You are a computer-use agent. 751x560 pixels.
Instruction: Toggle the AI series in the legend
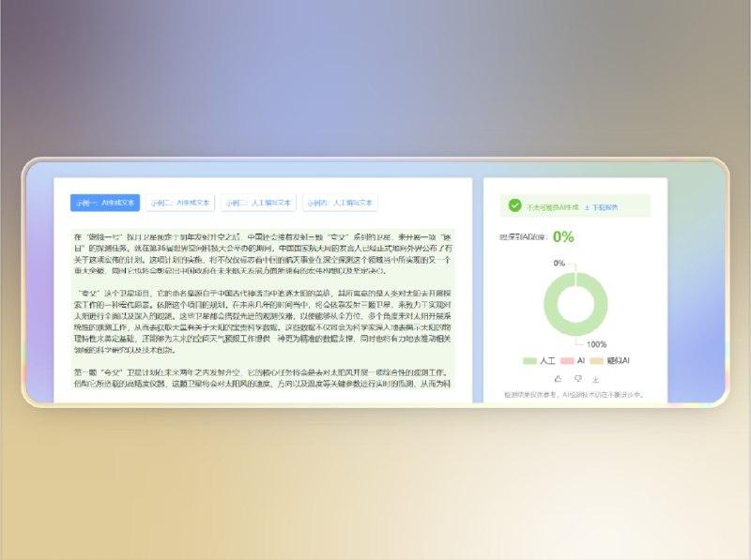(577, 360)
